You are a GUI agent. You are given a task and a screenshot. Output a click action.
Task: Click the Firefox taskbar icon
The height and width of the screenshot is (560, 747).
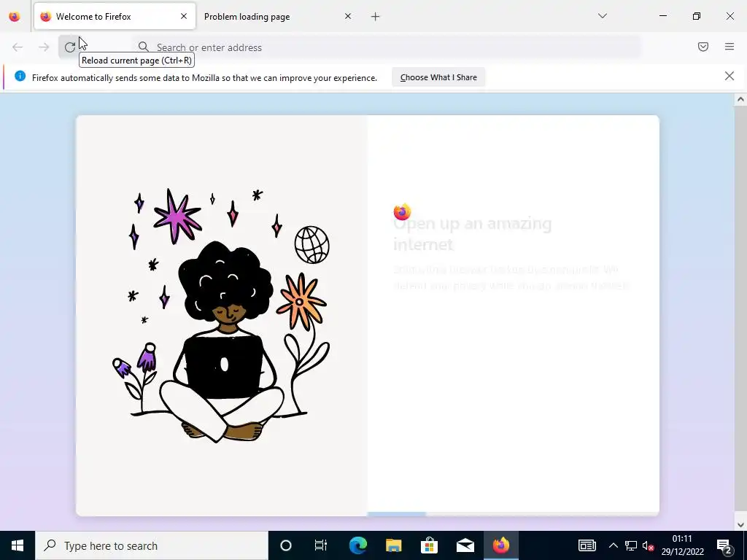(500, 545)
